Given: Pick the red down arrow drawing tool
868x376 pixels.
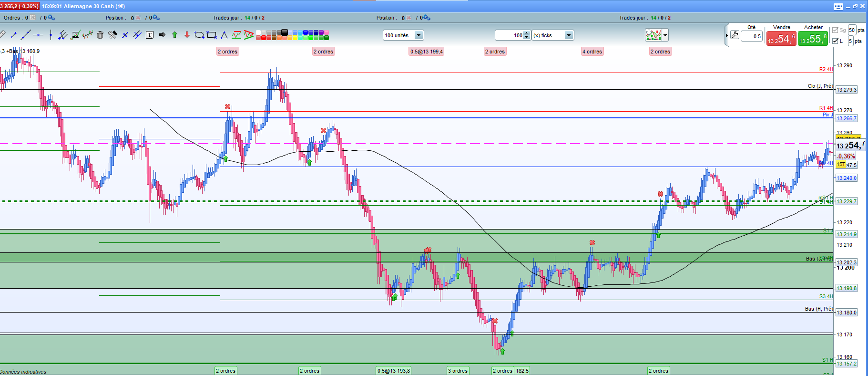Looking at the screenshot, I should 187,35.
